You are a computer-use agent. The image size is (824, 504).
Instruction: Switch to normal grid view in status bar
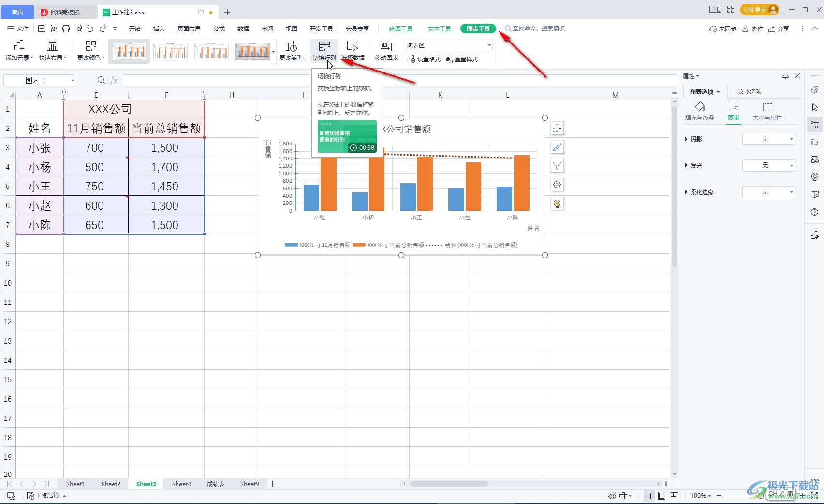649,496
